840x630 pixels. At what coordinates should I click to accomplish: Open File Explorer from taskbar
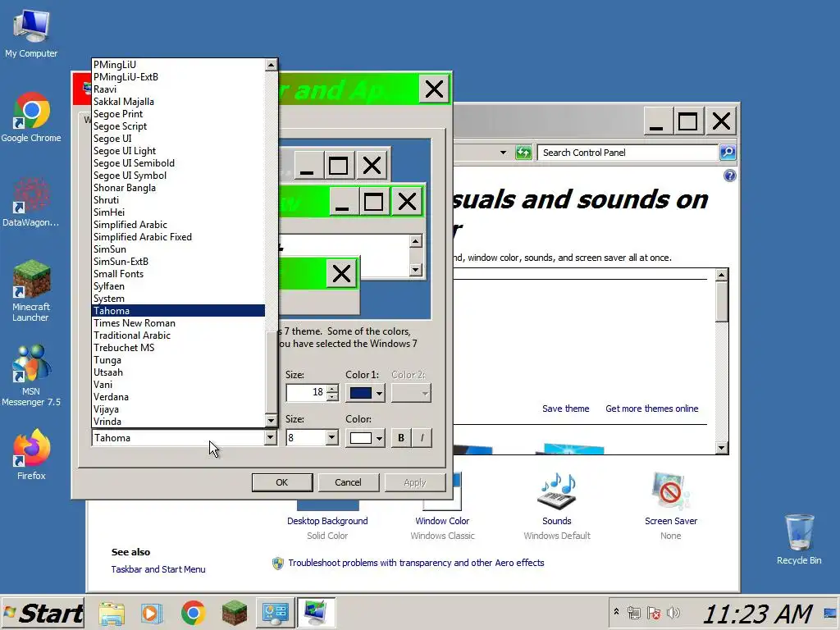112,613
